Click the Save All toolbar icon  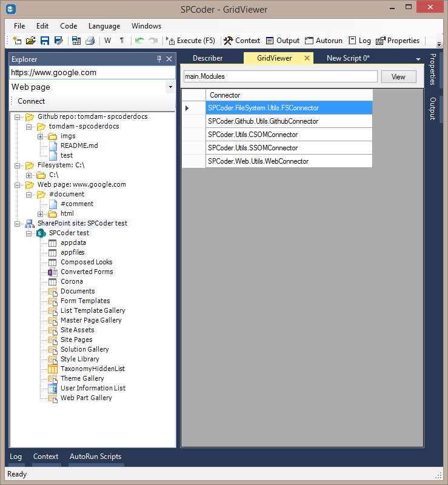(76, 41)
